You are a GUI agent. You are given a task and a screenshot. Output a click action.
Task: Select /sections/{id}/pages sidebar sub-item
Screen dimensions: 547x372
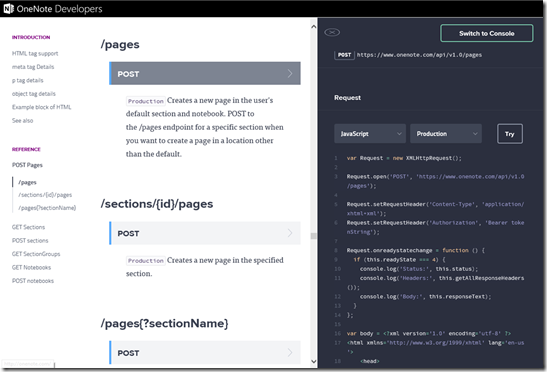click(45, 195)
